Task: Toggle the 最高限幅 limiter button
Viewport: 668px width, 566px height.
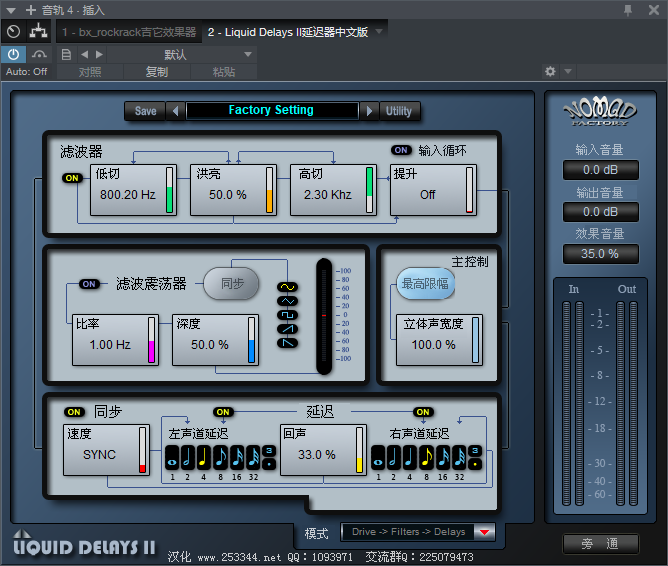Action: [426, 283]
